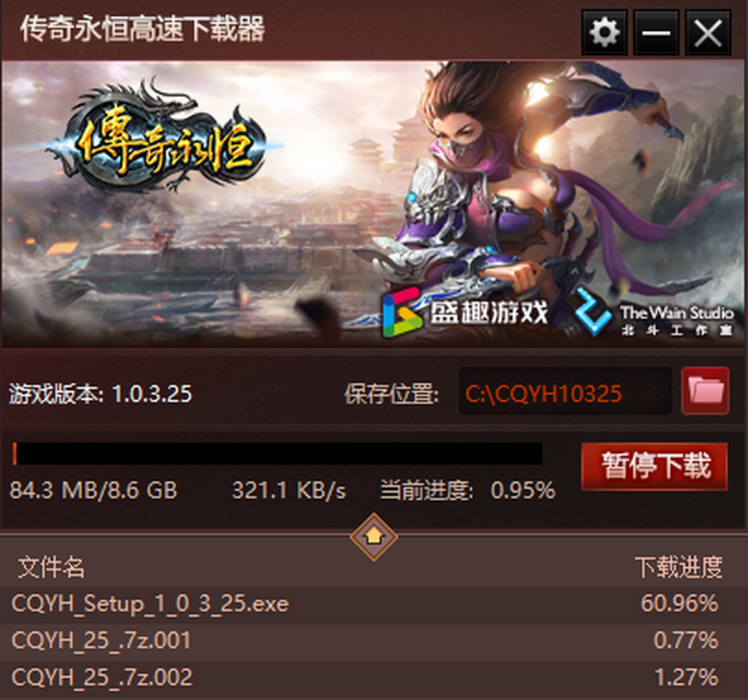Click the 下载进度 column header
The image size is (748, 700).
point(678,567)
